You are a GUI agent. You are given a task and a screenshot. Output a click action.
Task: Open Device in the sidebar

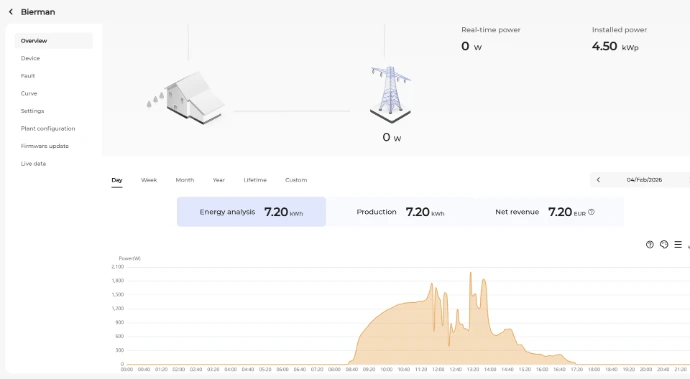point(30,58)
